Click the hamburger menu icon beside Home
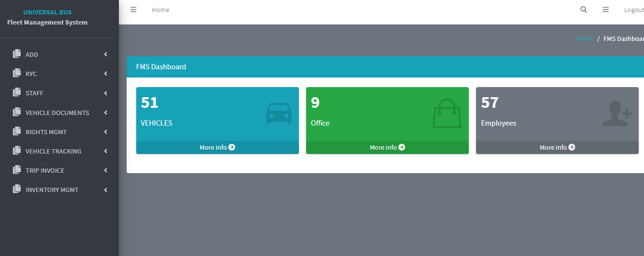The width and height of the screenshot is (644, 256). click(133, 10)
